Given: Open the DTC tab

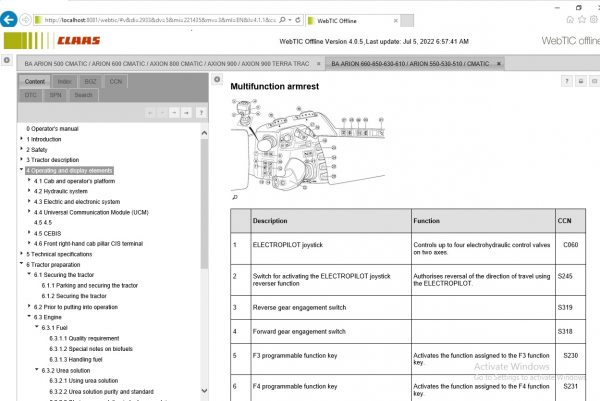Looking at the screenshot, I should (31, 95).
